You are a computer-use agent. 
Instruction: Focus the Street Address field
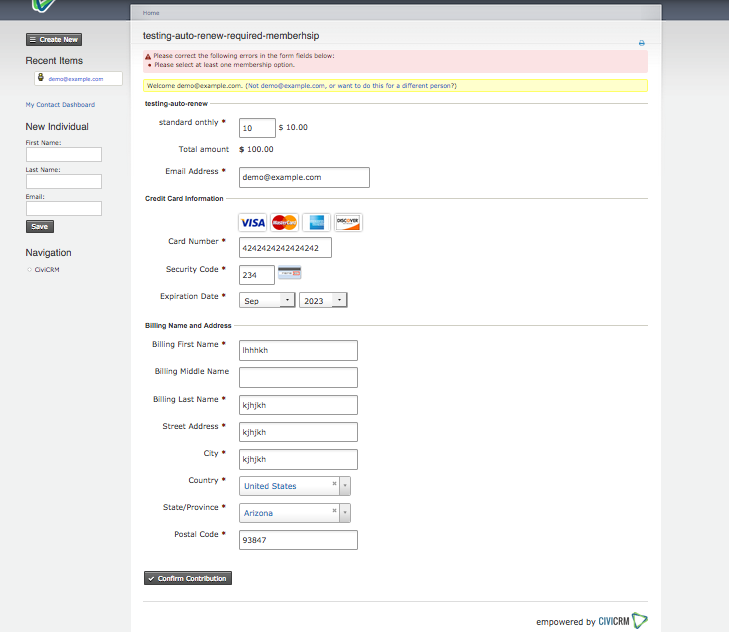coord(298,432)
